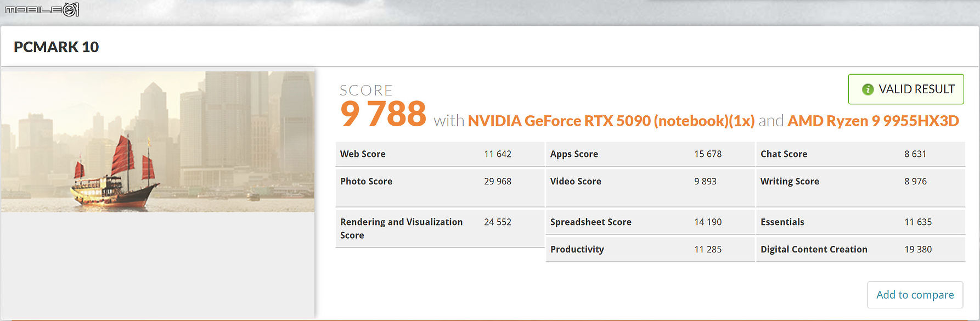Select the Photo Score label
Screen dimensions: 980x321
(366, 182)
